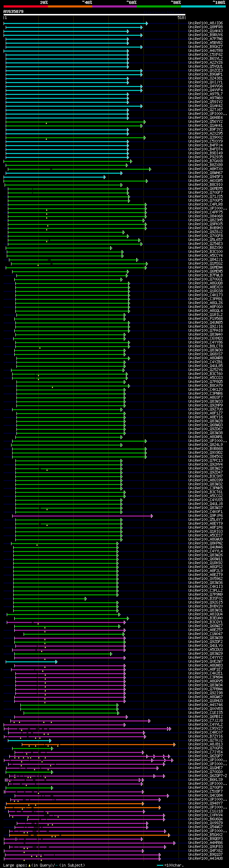
Task: Open the UniRef100_C4K173 entry
Action: tap(205, 295)
